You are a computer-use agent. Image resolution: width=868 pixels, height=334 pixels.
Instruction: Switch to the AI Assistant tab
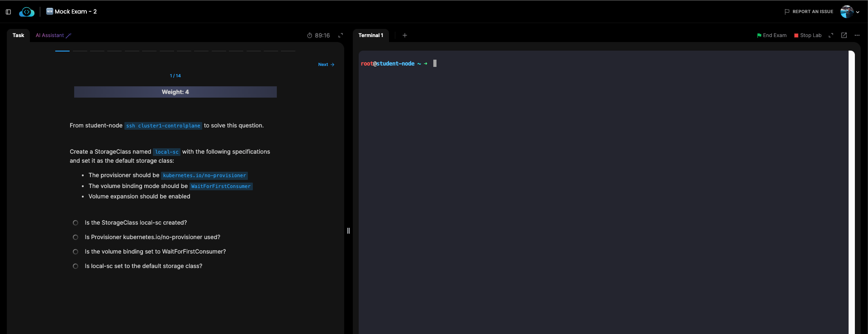tap(53, 35)
